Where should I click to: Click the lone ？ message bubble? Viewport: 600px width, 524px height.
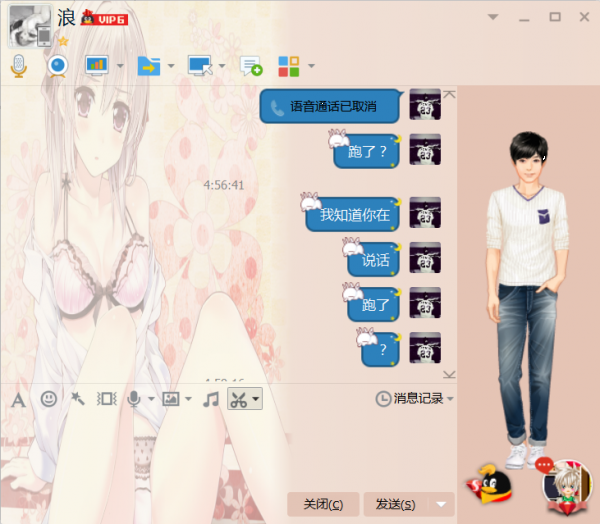(x=381, y=349)
